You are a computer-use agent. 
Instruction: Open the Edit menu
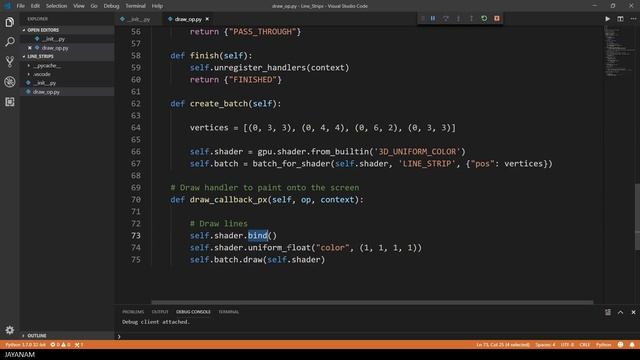coord(36,6)
